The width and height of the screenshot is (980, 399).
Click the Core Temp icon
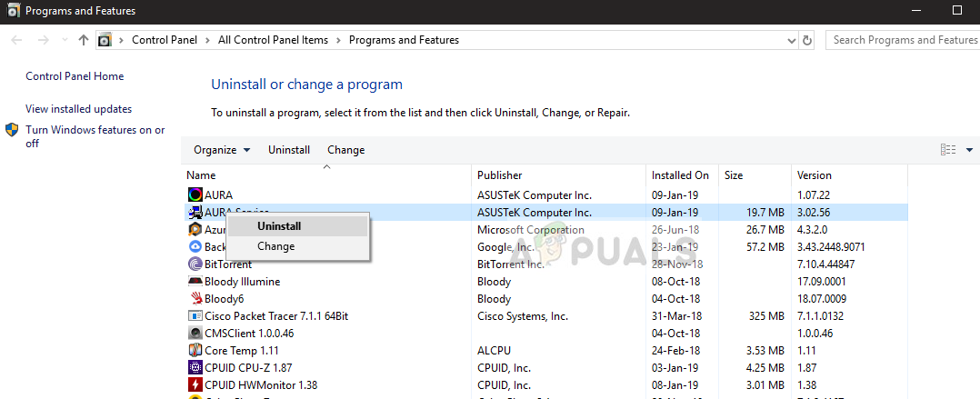(x=195, y=351)
